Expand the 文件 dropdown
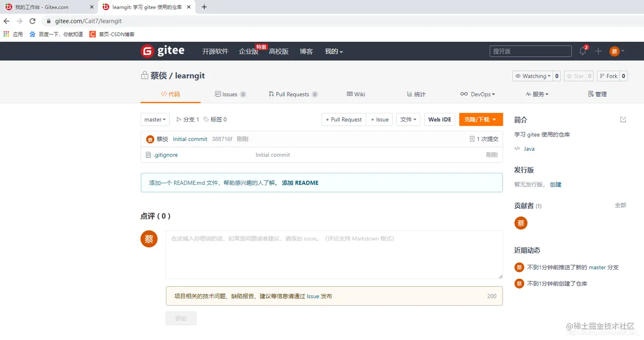The height and width of the screenshot is (340, 644). coord(408,119)
